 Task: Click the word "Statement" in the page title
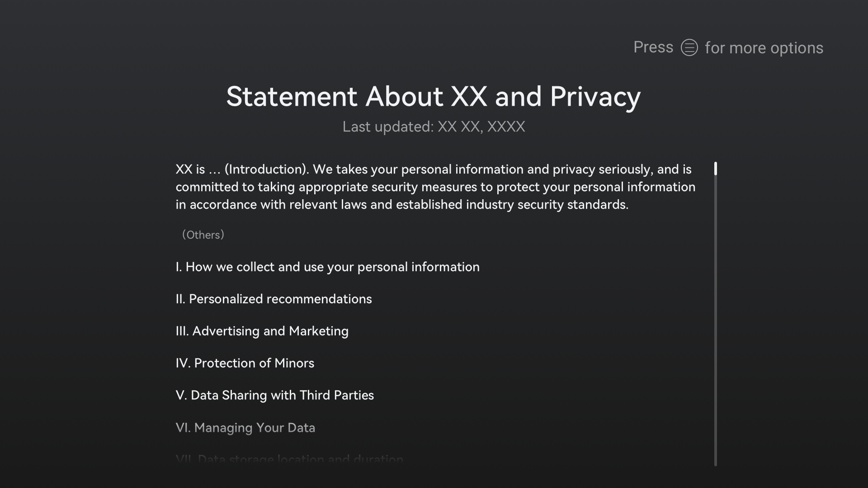pyautogui.click(x=292, y=97)
